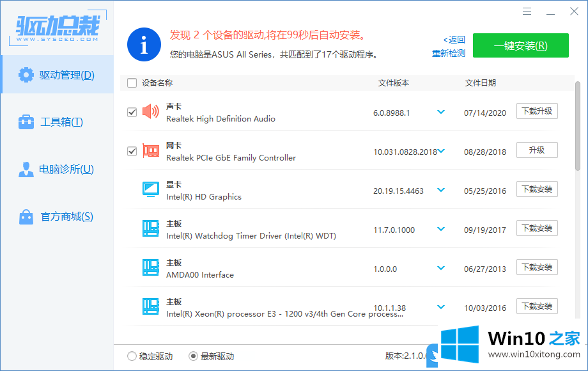588x371 pixels.
Task: Click the Intel(R) HD Graphics name
Action: [204, 196]
